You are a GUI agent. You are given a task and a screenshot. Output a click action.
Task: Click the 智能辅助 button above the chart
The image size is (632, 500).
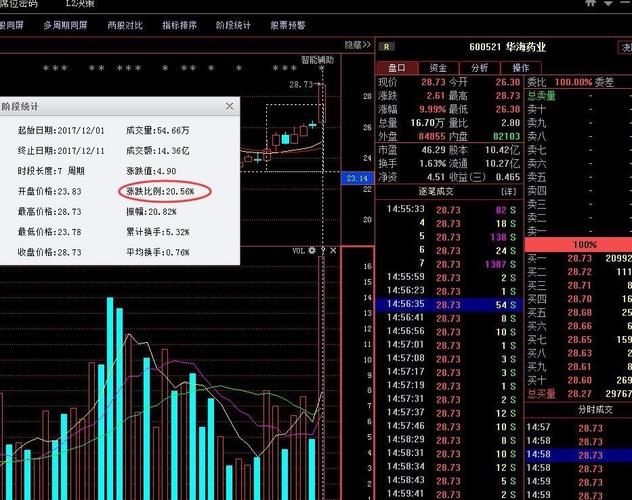[317, 60]
